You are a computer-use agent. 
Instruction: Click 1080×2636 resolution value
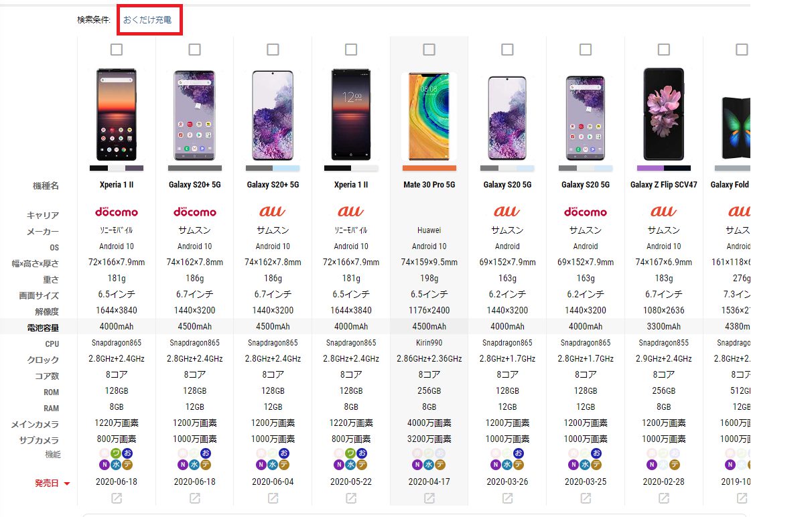coord(664,311)
